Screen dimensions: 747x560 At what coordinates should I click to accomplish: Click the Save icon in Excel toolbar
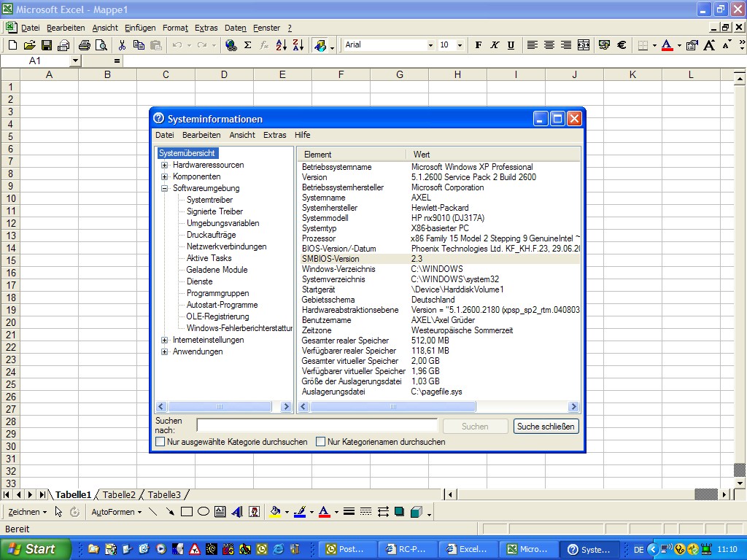[x=47, y=45]
